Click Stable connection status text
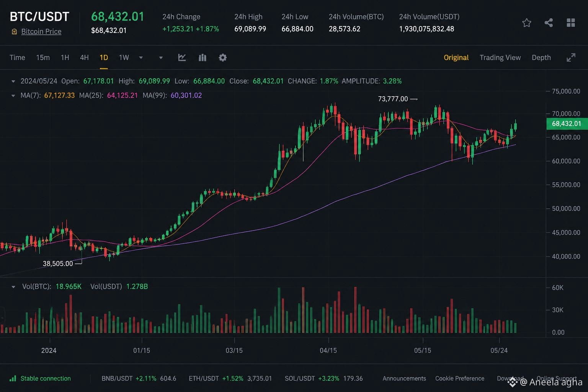This screenshot has height=392, width=588. [x=46, y=378]
